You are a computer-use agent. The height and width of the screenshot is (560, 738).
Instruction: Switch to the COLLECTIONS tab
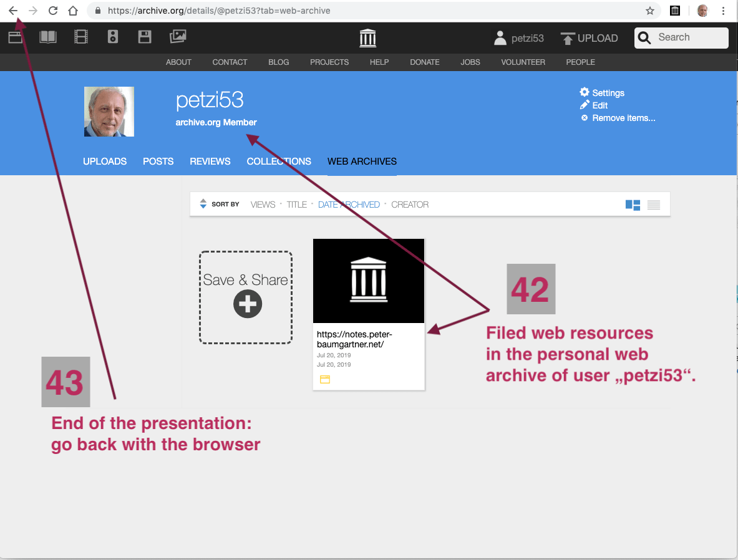click(x=279, y=162)
